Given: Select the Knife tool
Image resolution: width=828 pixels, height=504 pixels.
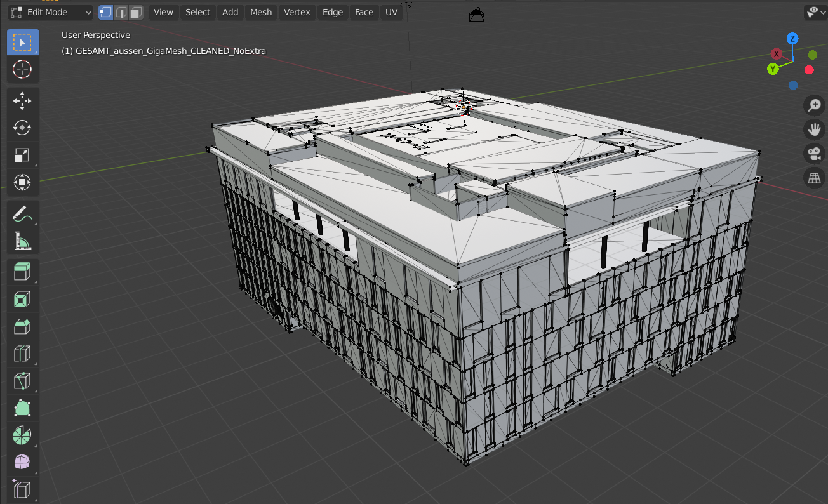Looking at the screenshot, I should point(23,381).
